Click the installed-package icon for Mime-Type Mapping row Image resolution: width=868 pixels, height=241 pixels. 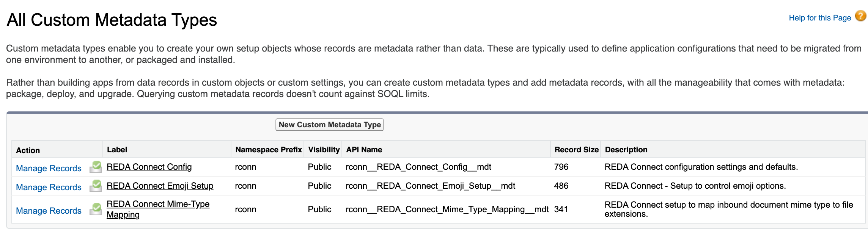point(96,209)
